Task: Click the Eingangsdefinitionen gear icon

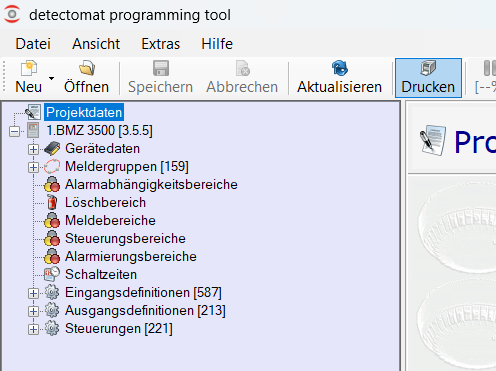Action: [x=52, y=292]
